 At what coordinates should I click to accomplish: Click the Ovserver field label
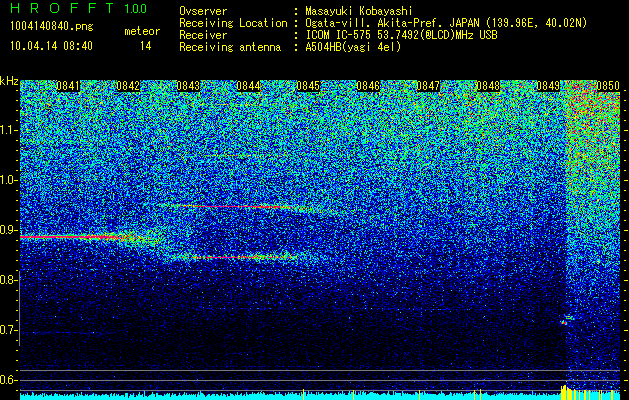tap(203, 11)
